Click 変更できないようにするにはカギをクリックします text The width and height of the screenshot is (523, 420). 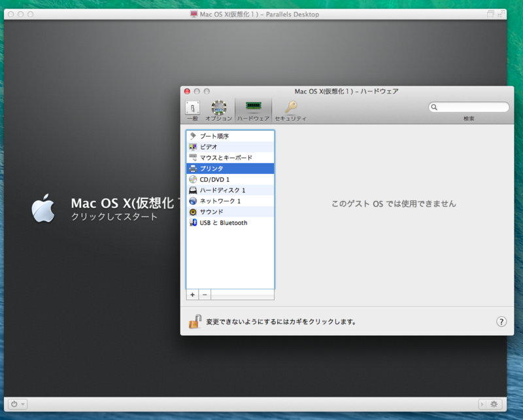coord(281,322)
